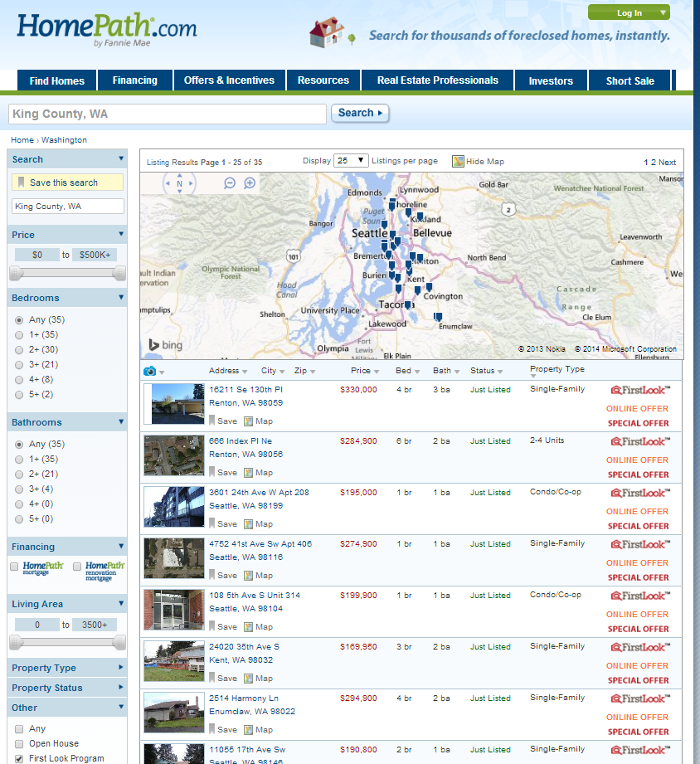Image resolution: width=700 pixels, height=764 pixels.
Task: Save the 3601 24th Ave W listing
Action: (223, 523)
